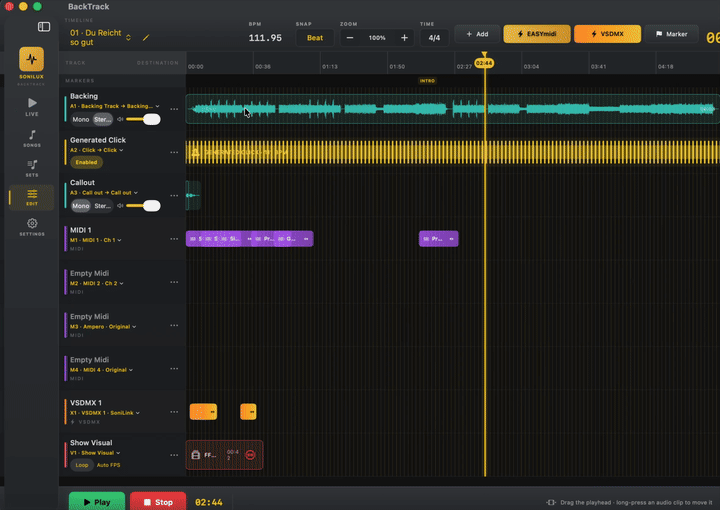The image size is (720, 510).
Task: Open more options for the M3 Ampero track
Action: pyautogui.click(x=174, y=325)
